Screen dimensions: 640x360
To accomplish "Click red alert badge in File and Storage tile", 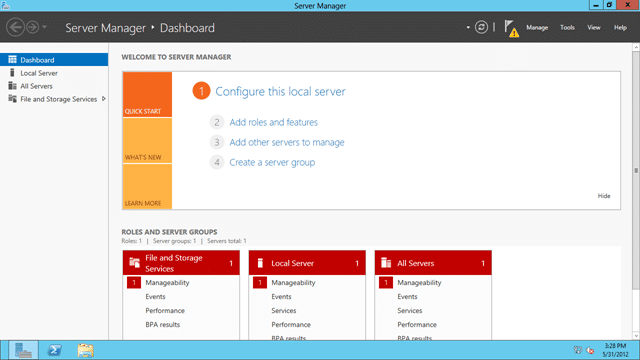I will point(134,282).
